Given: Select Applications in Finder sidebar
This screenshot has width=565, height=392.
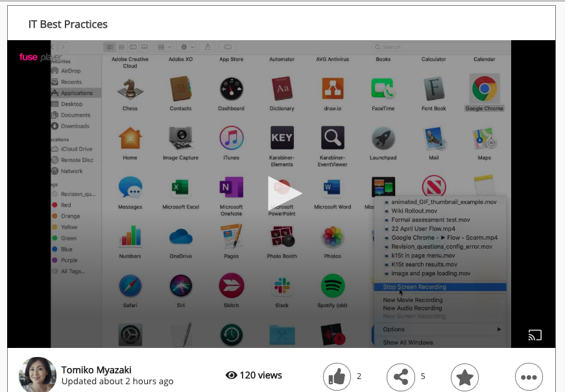Looking at the screenshot, I should 76,93.
